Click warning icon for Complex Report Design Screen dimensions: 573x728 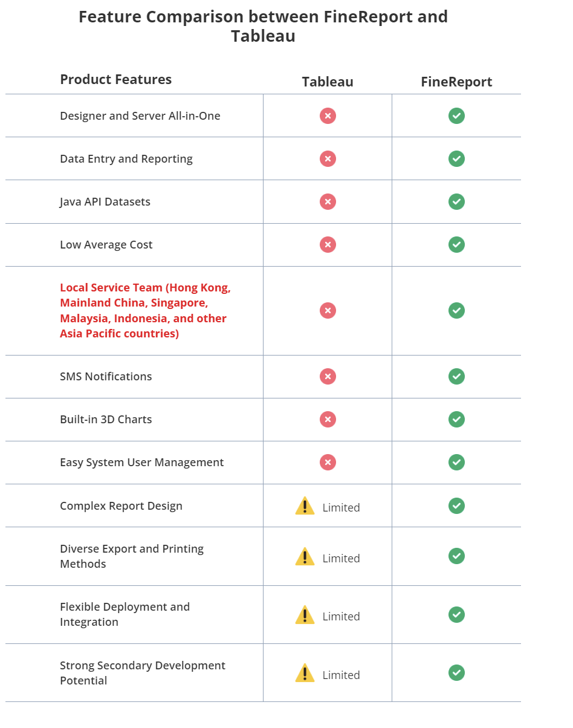305,506
